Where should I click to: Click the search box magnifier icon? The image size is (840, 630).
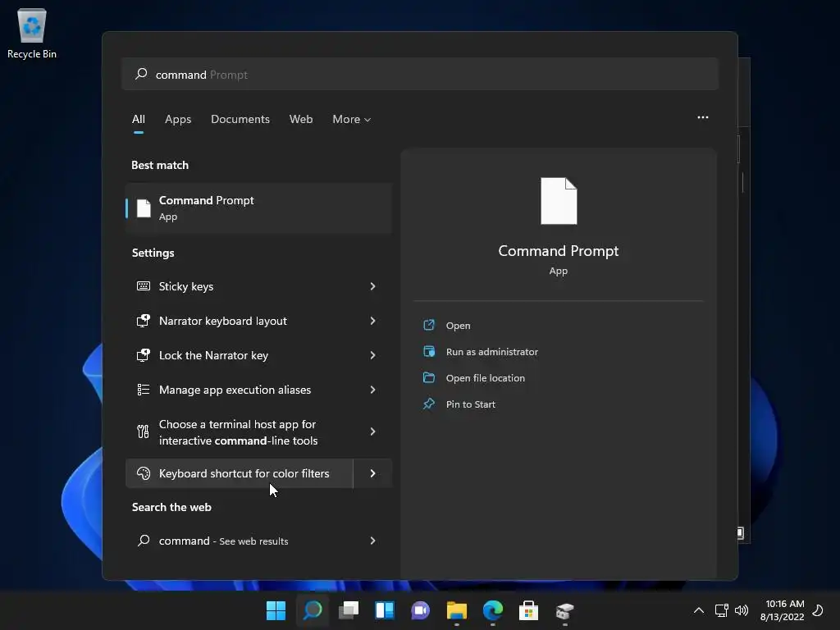click(x=141, y=74)
